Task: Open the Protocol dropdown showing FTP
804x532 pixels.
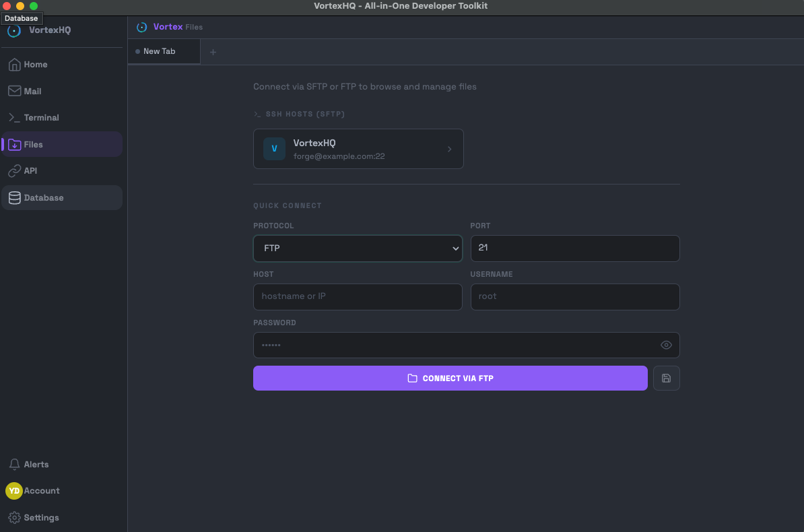Action: (x=358, y=248)
